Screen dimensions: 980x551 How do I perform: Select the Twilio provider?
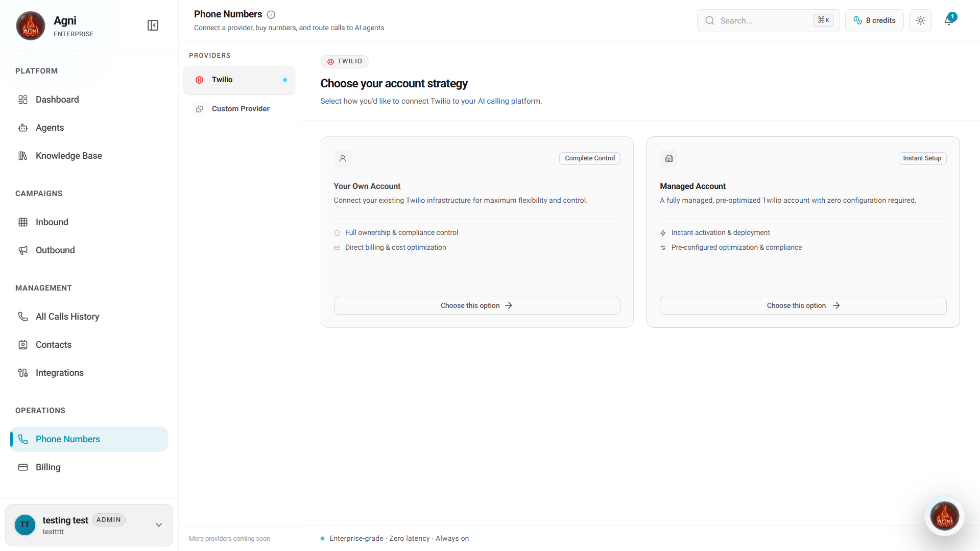239,80
